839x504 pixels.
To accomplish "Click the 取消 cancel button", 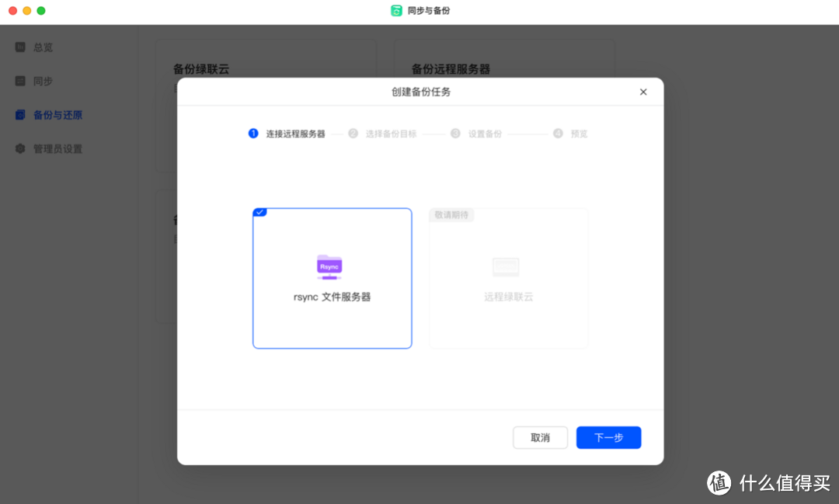I will click(x=540, y=437).
